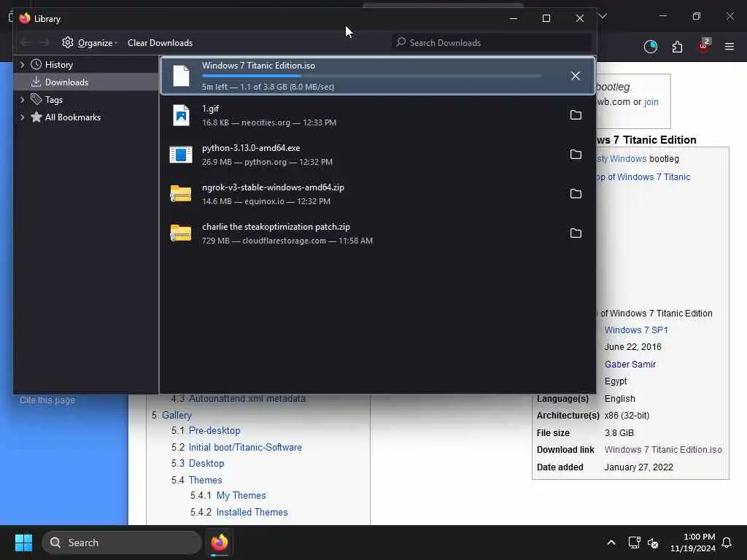Open Firefox extensions puzzle icon

click(677, 46)
